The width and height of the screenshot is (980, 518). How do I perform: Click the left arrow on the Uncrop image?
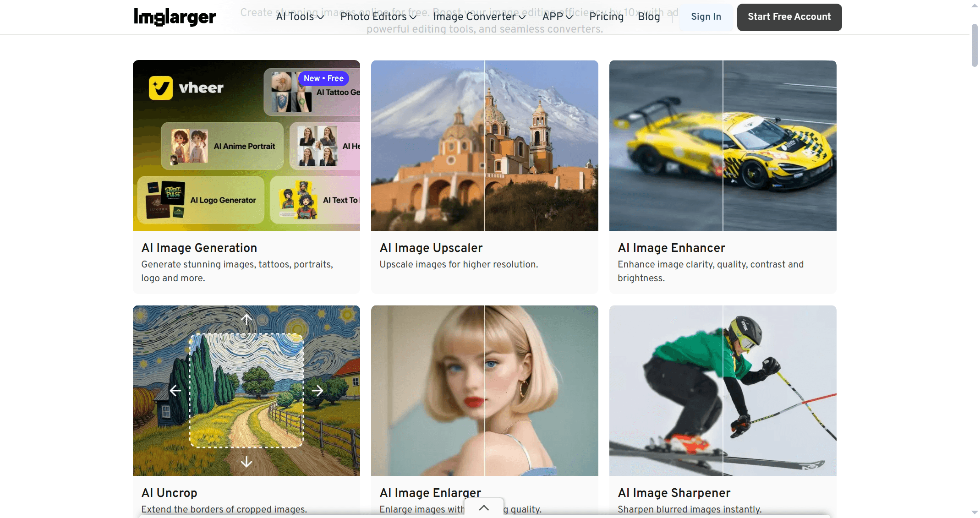pos(175,391)
